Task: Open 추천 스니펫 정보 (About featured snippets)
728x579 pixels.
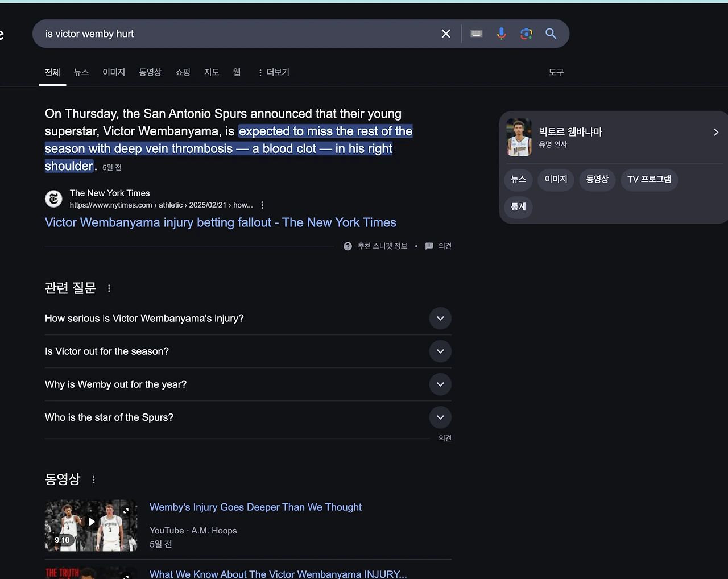Action: coord(382,246)
